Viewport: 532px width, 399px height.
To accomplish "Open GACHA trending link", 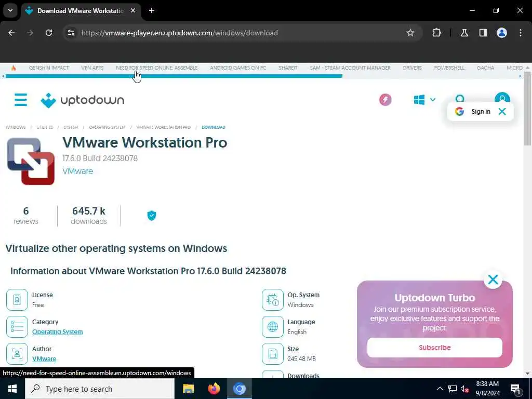I will pyautogui.click(x=486, y=68).
